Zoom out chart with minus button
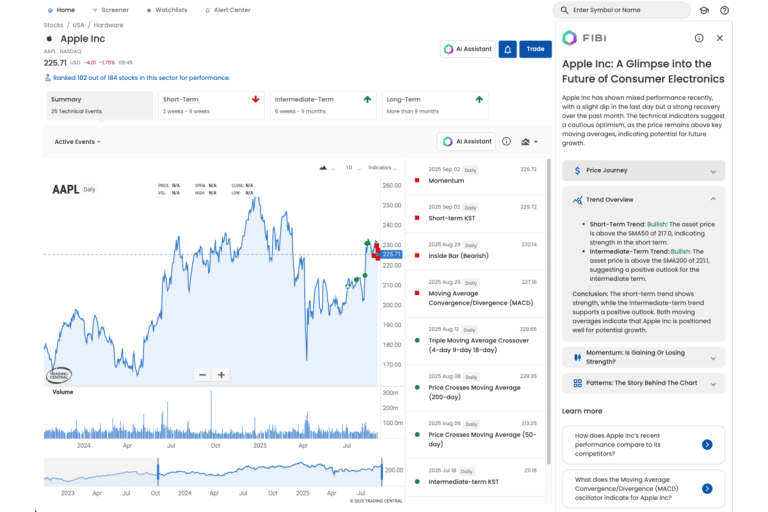This screenshot has height=512, width=768. (202, 375)
